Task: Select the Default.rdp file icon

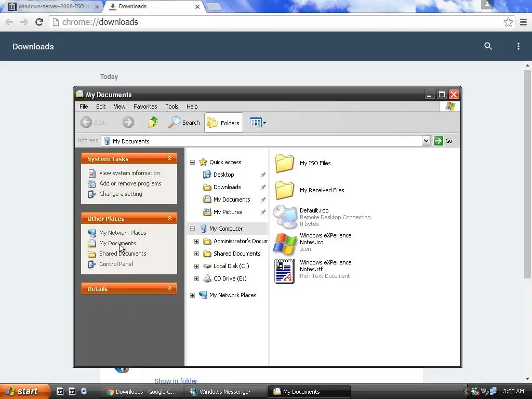Action: pos(285,217)
